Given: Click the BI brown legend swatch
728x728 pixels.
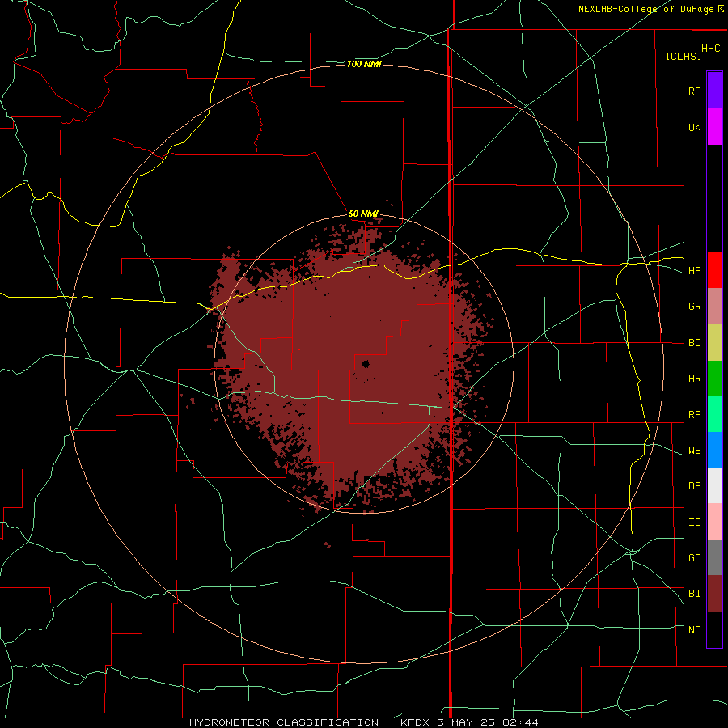Looking at the screenshot, I should tap(714, 594).
